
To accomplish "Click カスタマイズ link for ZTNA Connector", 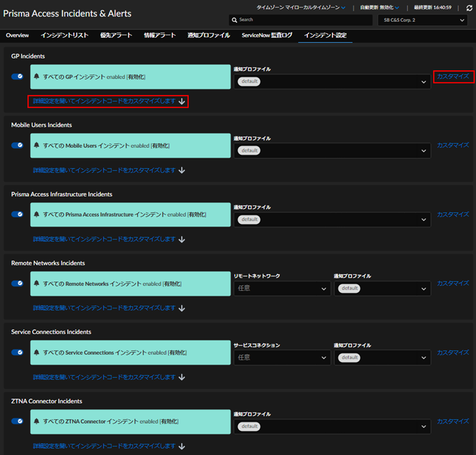I will click(x=453, y=421).
